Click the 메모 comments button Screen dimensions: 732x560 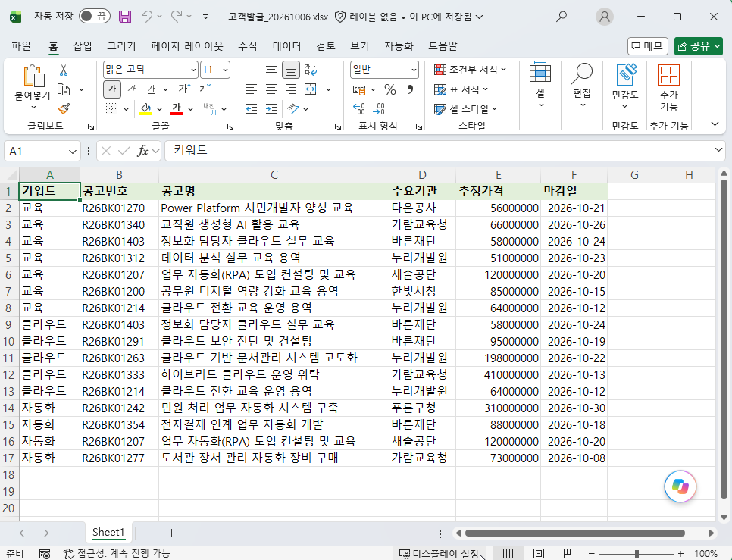pos(647,46)
